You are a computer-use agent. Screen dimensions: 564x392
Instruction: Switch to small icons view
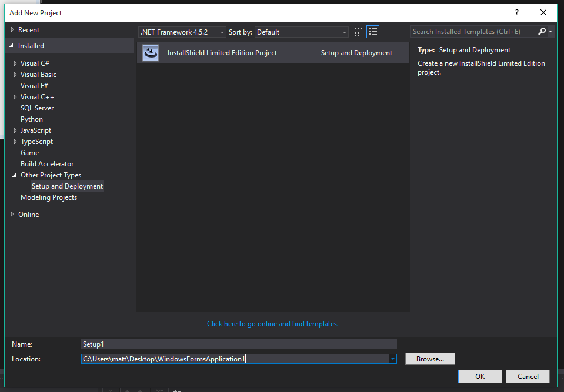pos(358,32)
